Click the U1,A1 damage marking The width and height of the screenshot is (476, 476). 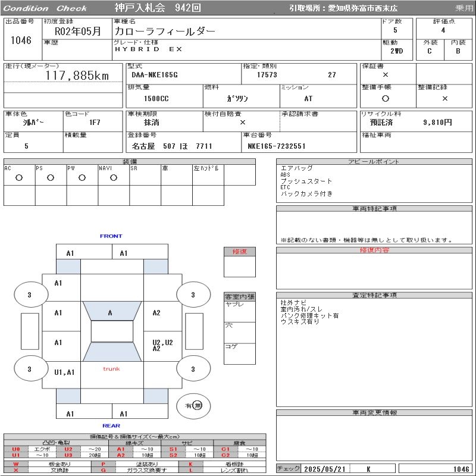coord(64,372)
